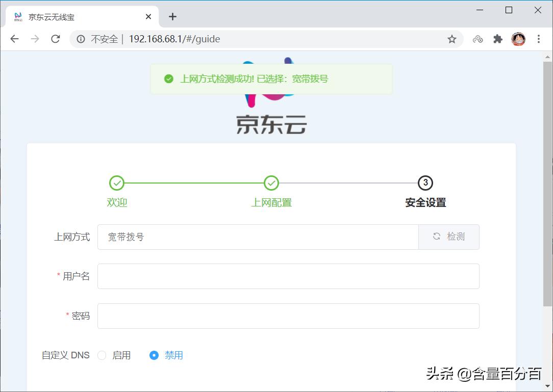Open Chrome's three-dot menu

pos(539,38)
